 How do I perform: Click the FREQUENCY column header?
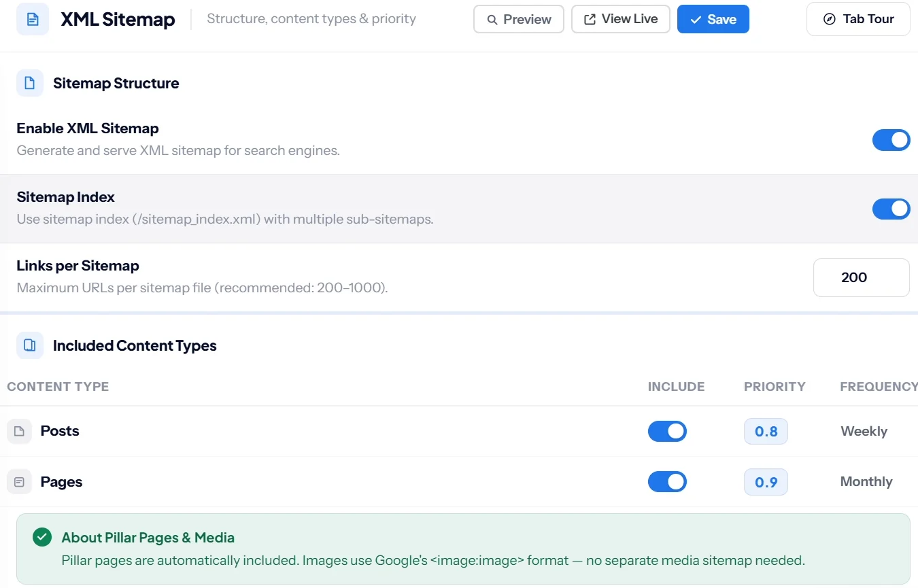coord(879,387)
